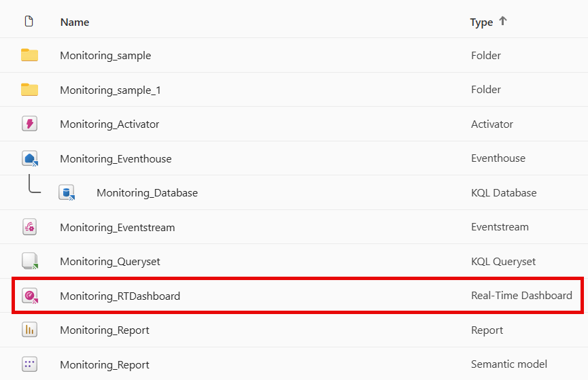Click the Report bar chart icon
The image size is (588, 380).
pyautogui.click(x=29, y=330)
